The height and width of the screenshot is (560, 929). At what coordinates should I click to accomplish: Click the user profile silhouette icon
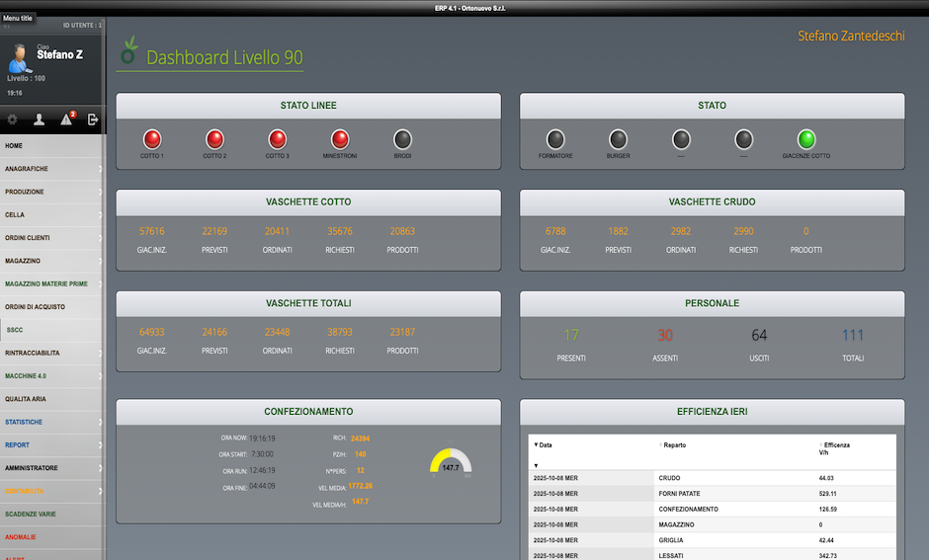pyautogui.click(x=40, y=120)
